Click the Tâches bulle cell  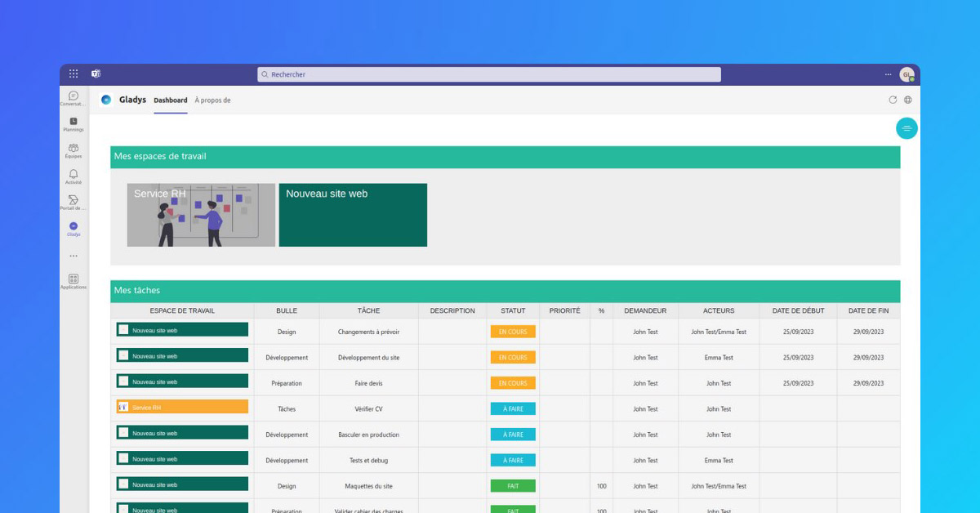click(x=287, y=409)
